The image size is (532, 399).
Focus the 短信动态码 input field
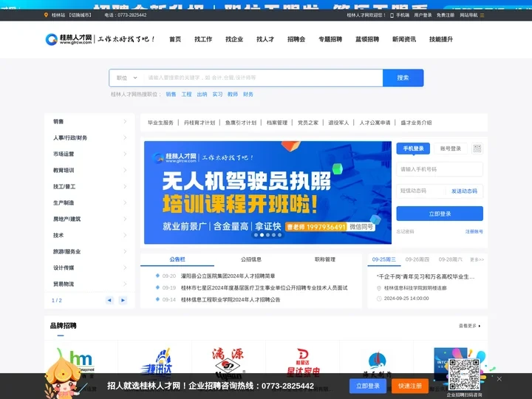[x=422, y=191]
